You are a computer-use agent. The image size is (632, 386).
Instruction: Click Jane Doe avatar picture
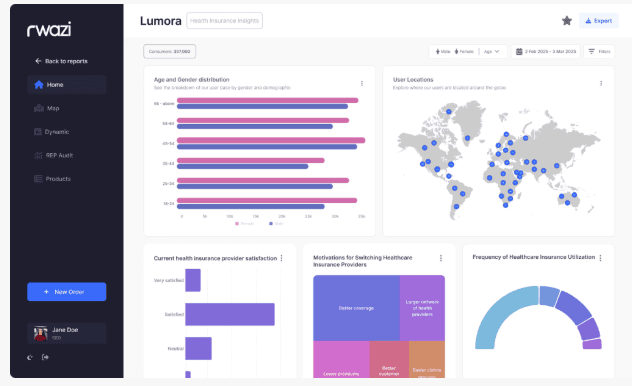click(x=40, y=333)
